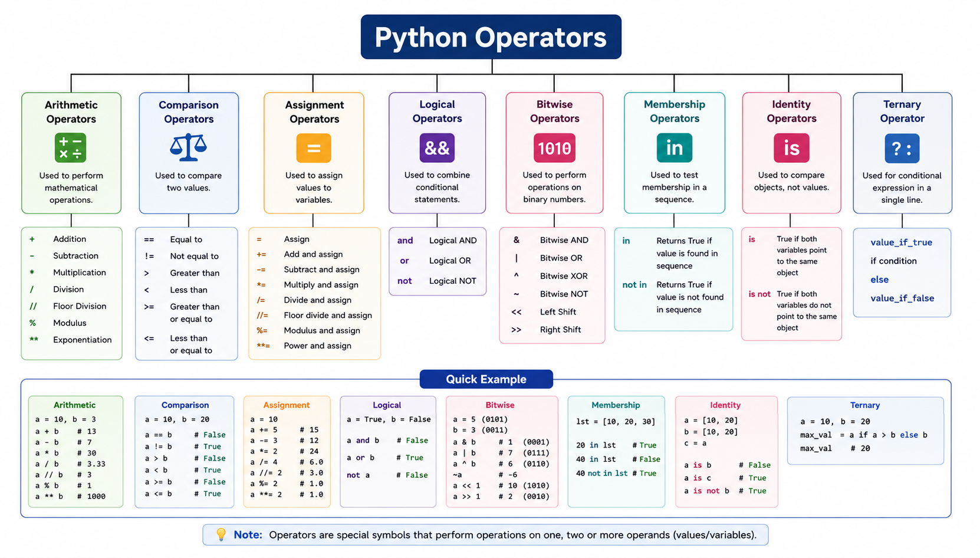Screen dimensions: 980x558
Task: Click the 'Right Shift' row
Action: point(545,330)
